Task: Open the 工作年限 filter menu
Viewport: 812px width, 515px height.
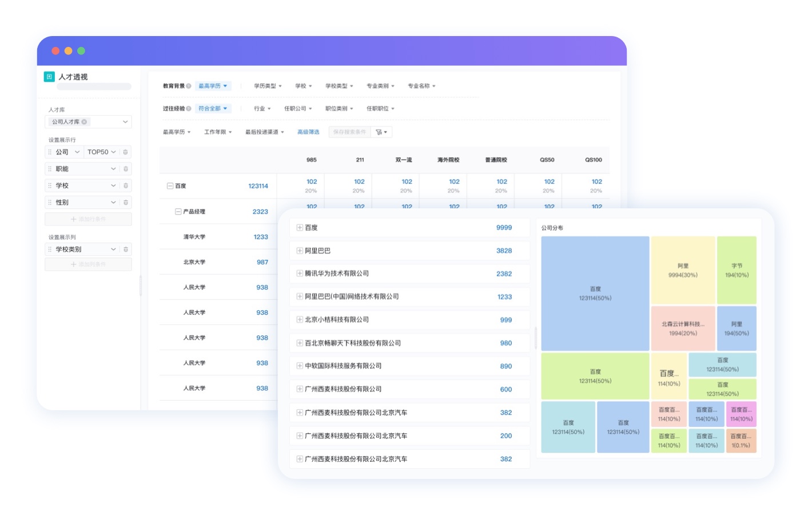Action: point(218,132)
